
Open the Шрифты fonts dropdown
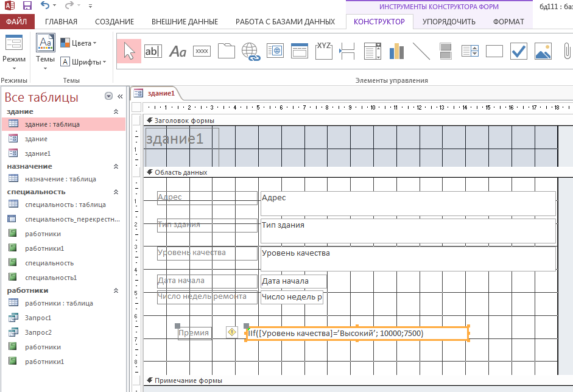click(x=83, y=61)
